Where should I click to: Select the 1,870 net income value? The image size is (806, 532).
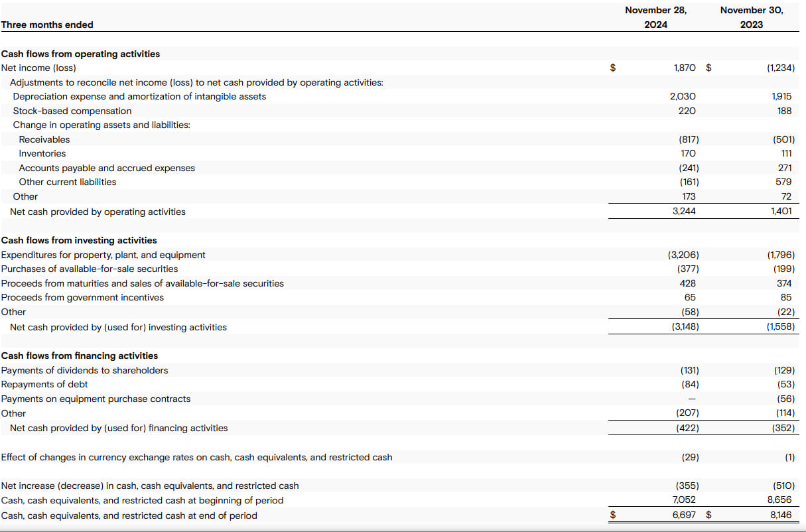[684, 68]
